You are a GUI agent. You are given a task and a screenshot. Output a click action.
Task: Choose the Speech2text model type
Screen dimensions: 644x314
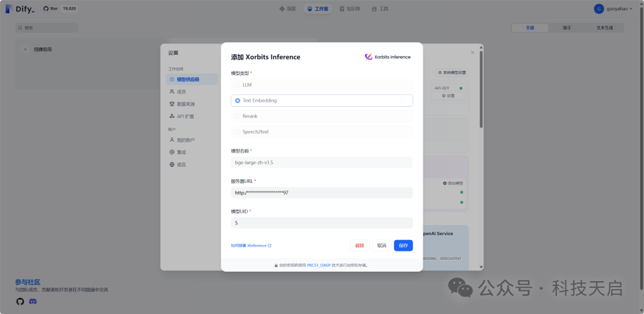coord(321,132)
